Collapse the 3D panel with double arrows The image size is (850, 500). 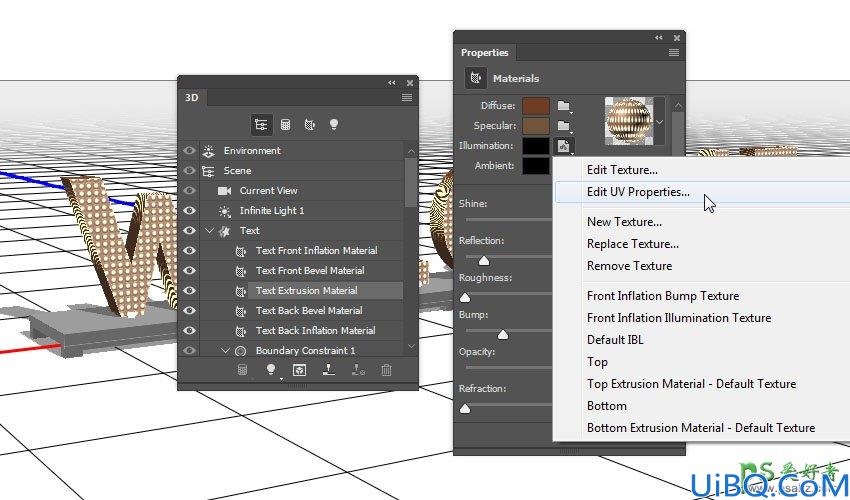click(391, 82)
